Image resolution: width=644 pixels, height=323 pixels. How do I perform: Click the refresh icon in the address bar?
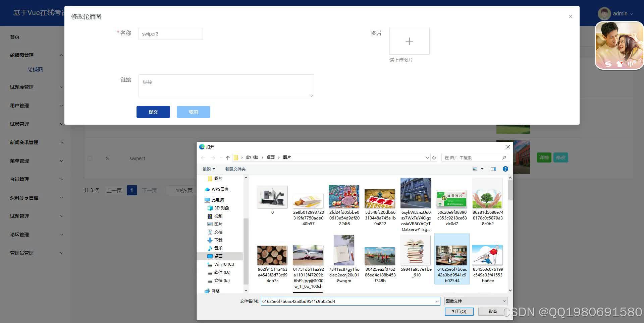click(434, 157)
